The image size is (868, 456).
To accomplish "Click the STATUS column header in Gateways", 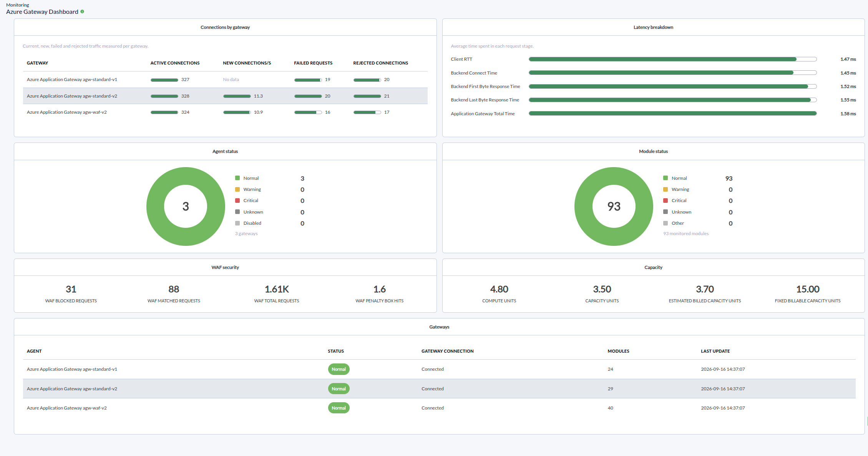I will click(x=336, y=351).
